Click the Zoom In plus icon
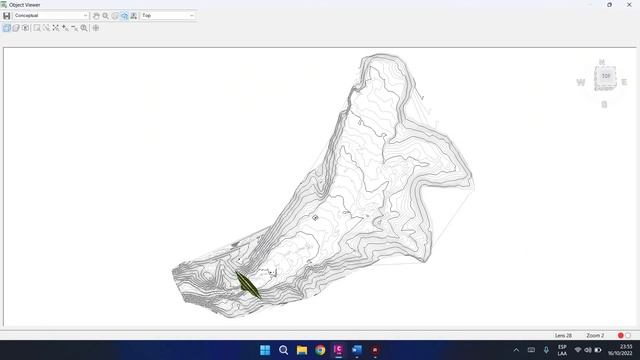Image resolution: width=640 pixels, height=360 pixels. pyautogui.click(x=65, y=28)
